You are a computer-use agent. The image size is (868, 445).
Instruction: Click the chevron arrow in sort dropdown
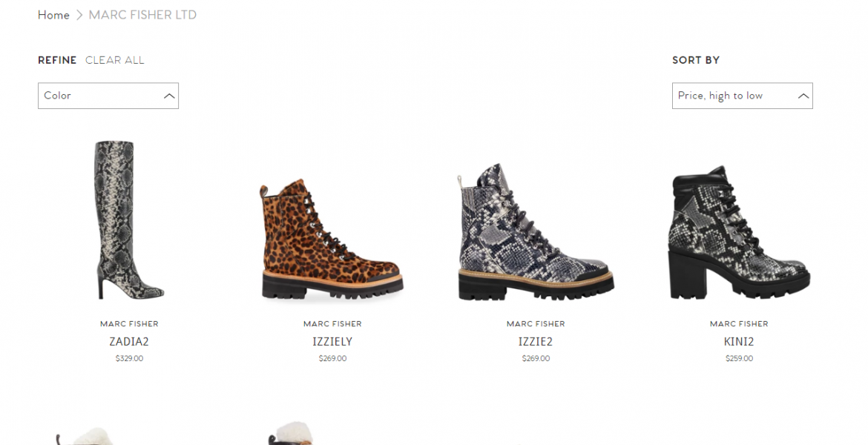tap(803, 96)
